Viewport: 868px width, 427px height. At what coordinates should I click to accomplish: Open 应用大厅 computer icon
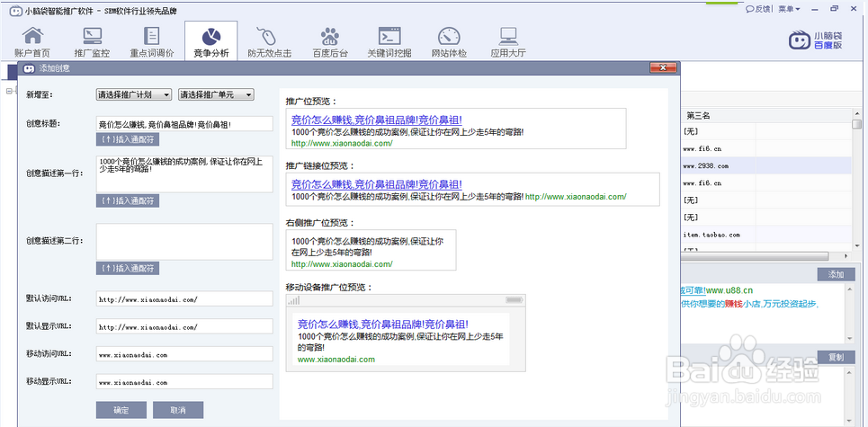(508, 42)
